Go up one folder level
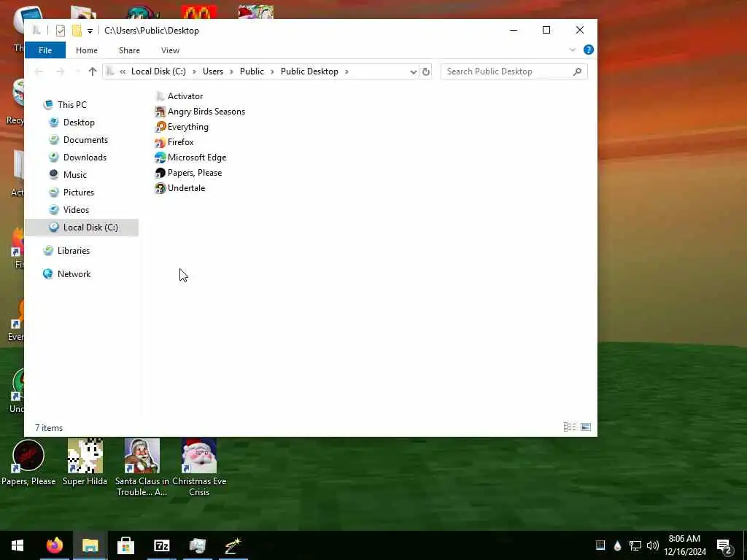The height and width of the screenshot is (560, 747). pos(93,71)
